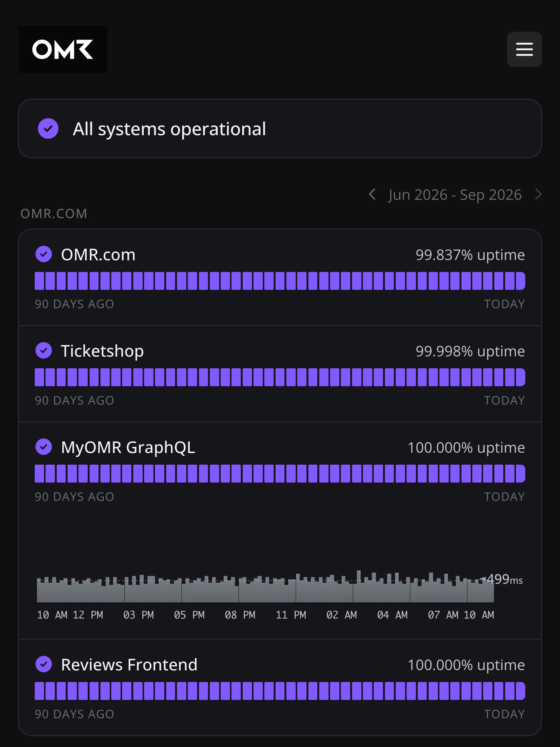
Task: Select the 99.998% uptime value
Action: tap(470, 351)
